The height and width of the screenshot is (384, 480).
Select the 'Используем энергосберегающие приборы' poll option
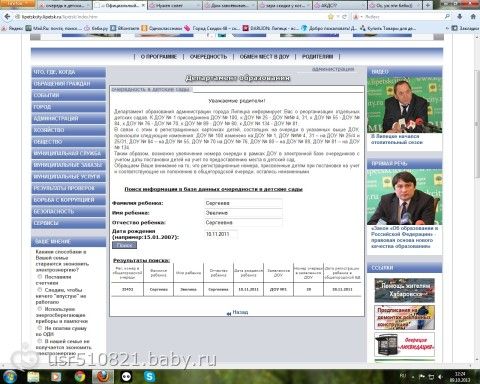coord(40,309)
